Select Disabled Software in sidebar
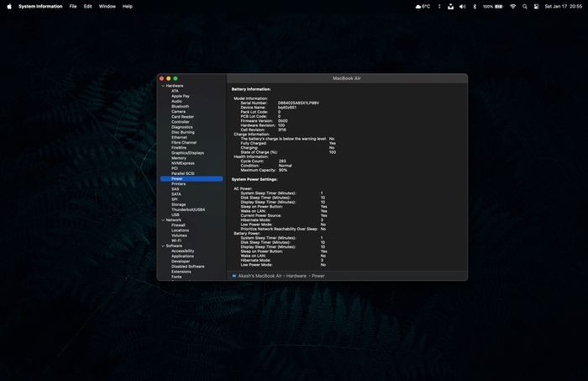 tap(188, 267)
